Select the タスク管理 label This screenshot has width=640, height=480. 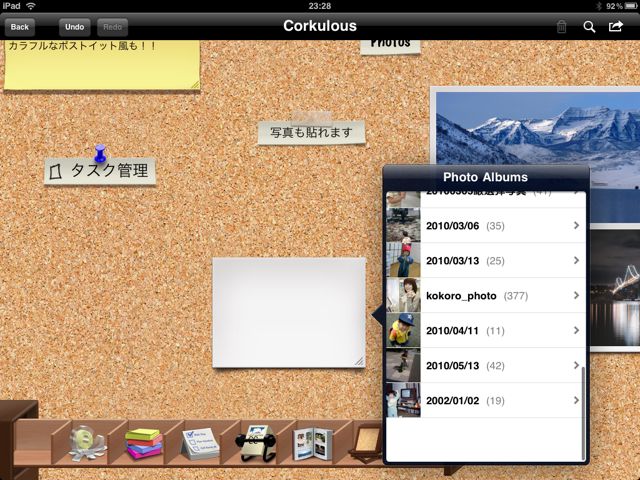100,171
